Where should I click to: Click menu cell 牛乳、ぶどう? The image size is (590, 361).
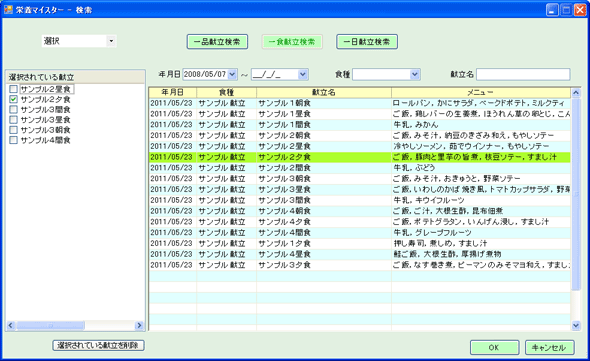click(x=481, y=168)
